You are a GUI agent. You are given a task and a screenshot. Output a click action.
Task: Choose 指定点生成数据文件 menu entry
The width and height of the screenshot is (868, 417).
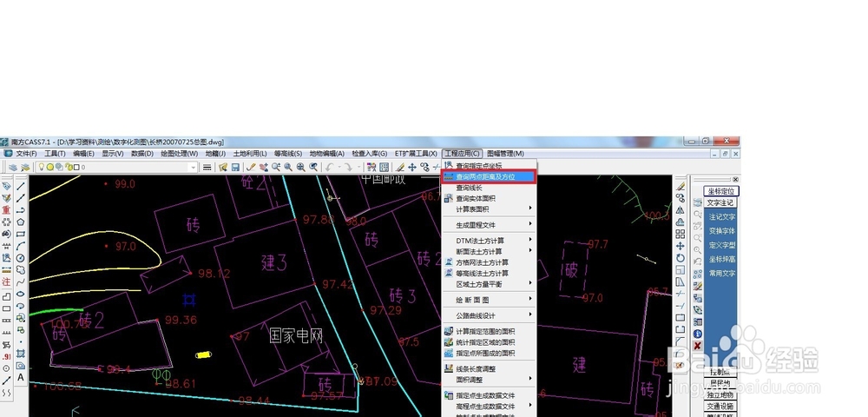pyautogui.click(x=490, y=395)
